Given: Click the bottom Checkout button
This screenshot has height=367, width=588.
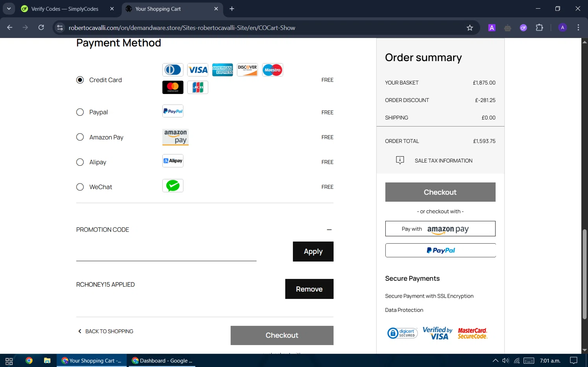Looking at the screenshot, I should 282,335.
